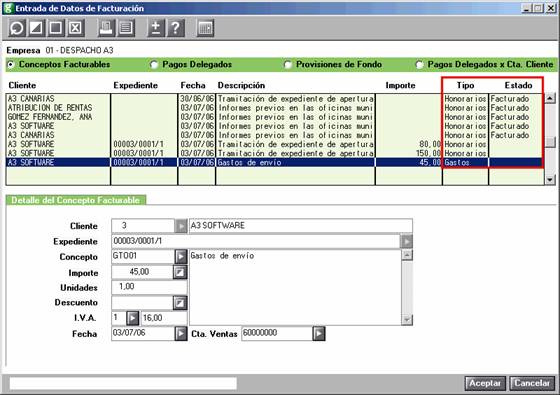Click the plus/minus calculator toolbar icon
560x395 pixels.
[156, 28]
